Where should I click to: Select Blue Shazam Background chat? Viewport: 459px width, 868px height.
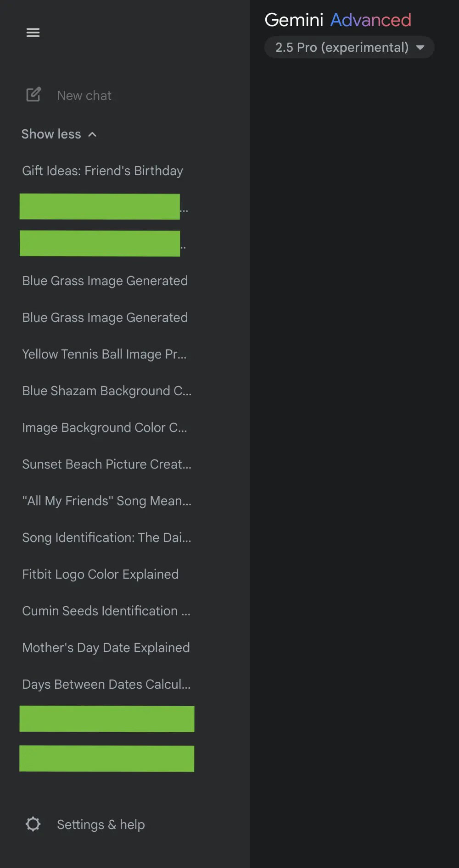point(106,391)
